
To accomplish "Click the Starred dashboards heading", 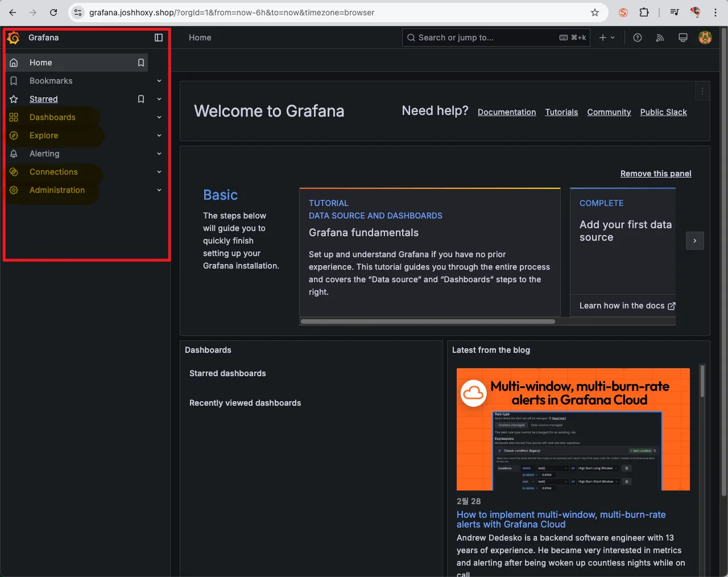I will [x=227, y=373].
